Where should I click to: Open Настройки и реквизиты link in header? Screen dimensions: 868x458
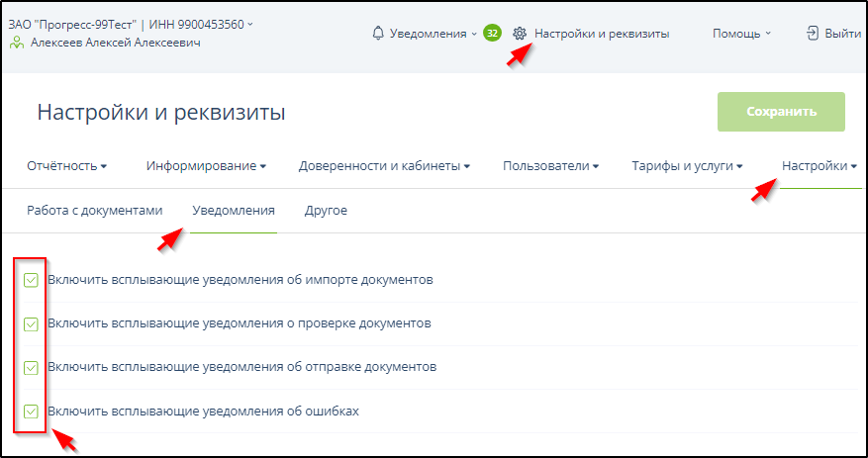[602, 34]
